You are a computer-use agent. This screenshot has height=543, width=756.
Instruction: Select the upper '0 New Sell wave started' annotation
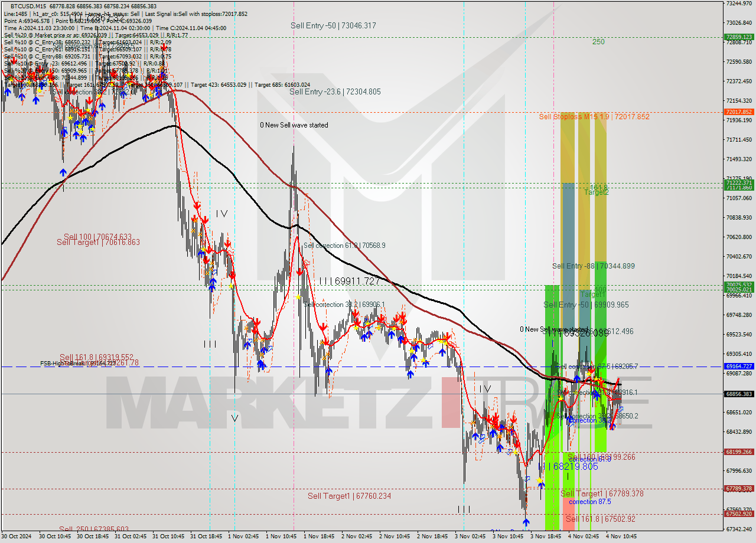point(294,125)
